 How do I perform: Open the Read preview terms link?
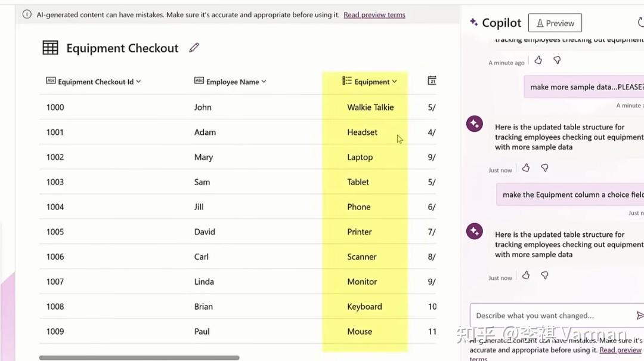[374, 14]
